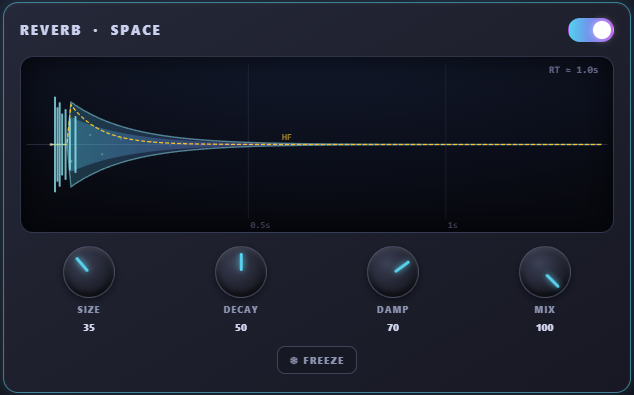Click the MIX knob
Image resolution: width=634 pixels, height=395 pixels.
[x=545, y=272]
